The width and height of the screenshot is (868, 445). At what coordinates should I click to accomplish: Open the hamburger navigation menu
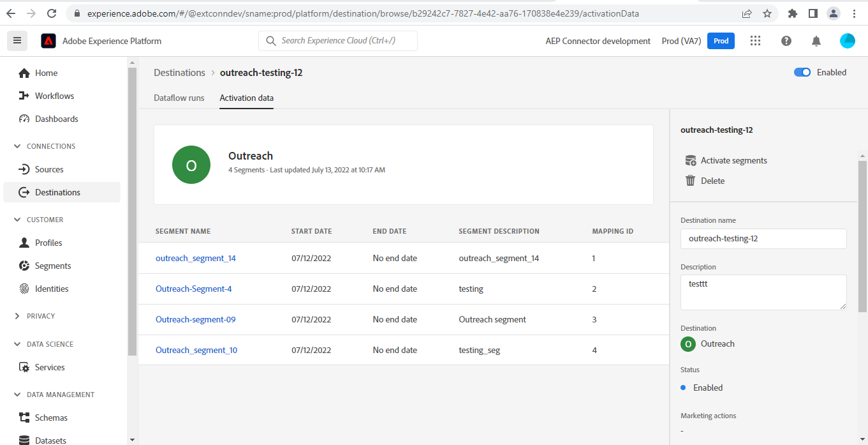click(17, 41)
